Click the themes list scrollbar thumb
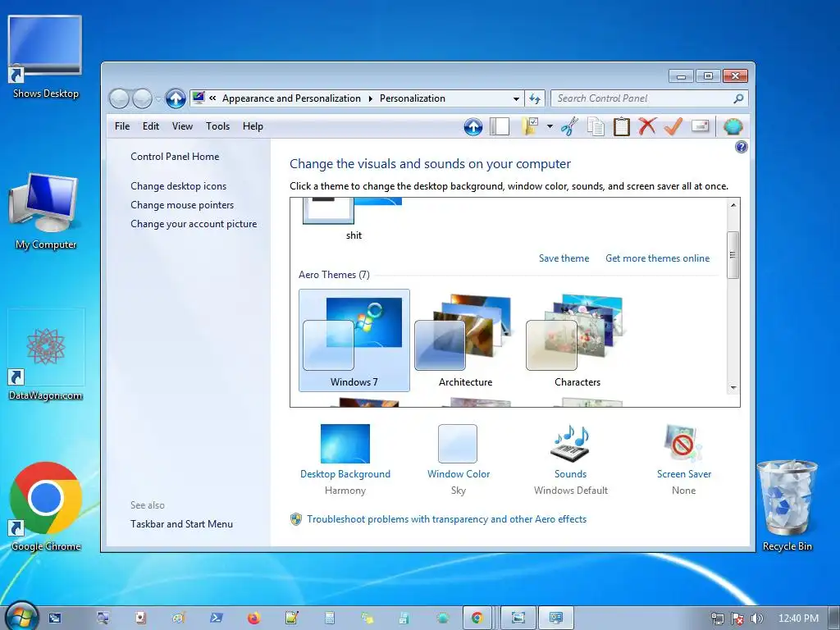This screenshot has width=840, height=630. click(733, 255)
